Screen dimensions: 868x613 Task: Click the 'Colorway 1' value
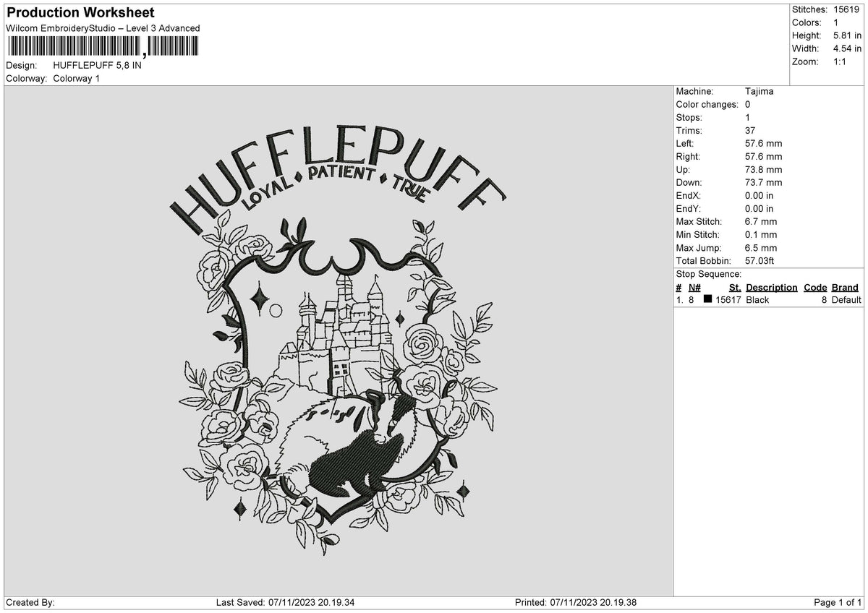point(77,78)
